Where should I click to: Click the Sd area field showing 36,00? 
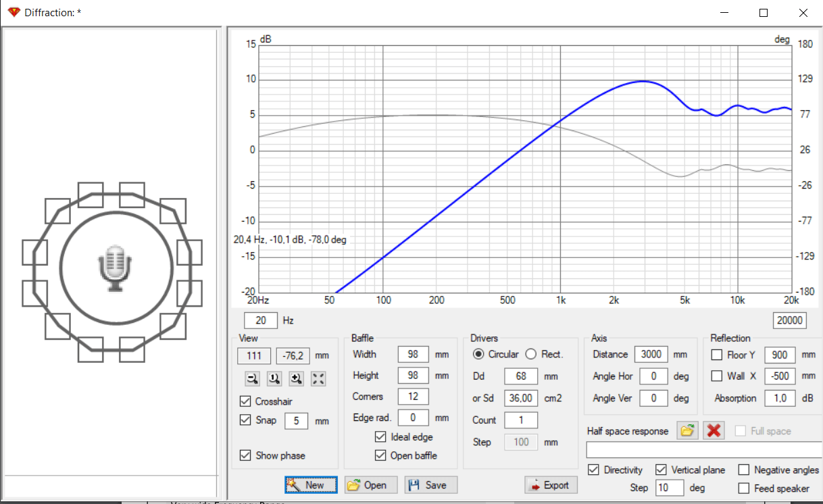[520, 399]
